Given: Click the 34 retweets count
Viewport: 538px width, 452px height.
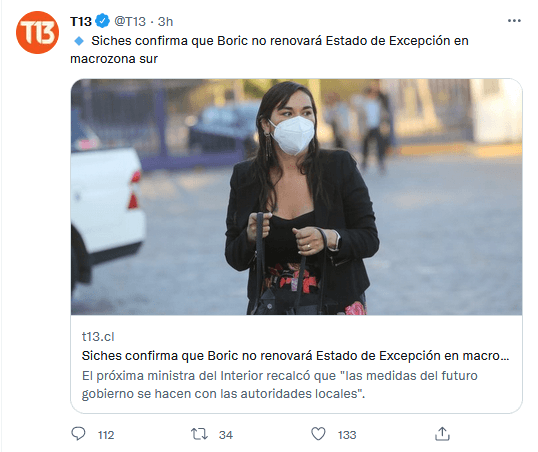Looking at the screenshot, I should tap(226, 435).
